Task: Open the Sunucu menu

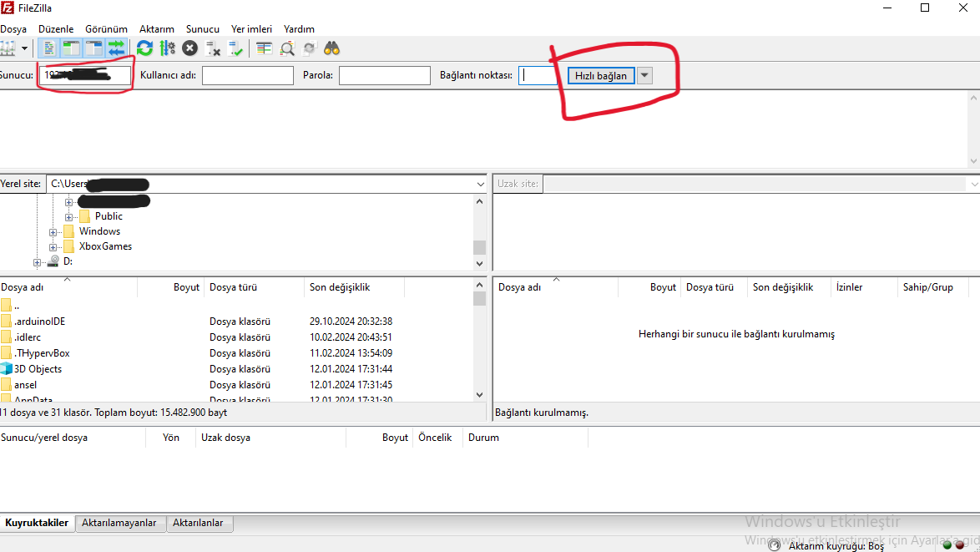Action: click(x=203, y=28)
